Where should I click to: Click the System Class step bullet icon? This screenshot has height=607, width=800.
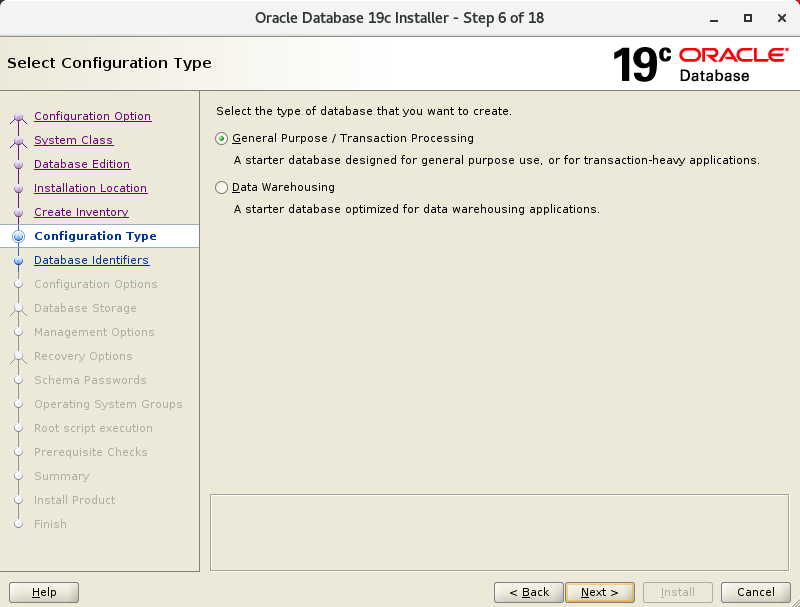coord(19,141)
